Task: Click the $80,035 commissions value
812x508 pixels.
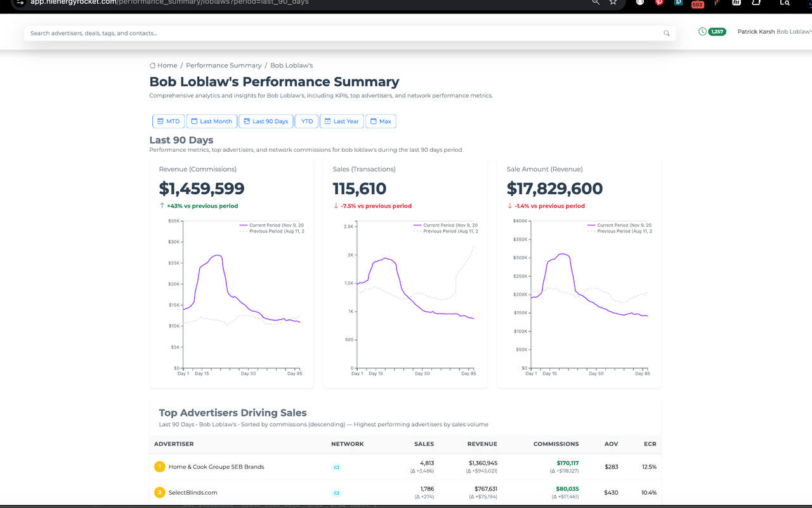Action: [567, 489]
